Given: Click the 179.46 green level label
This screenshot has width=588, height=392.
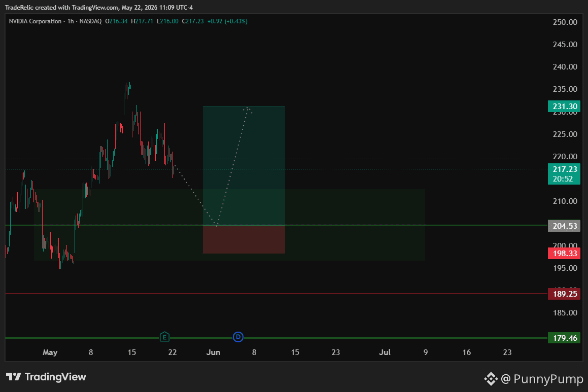Looking at the screenshot, I should tap(564, 338).
